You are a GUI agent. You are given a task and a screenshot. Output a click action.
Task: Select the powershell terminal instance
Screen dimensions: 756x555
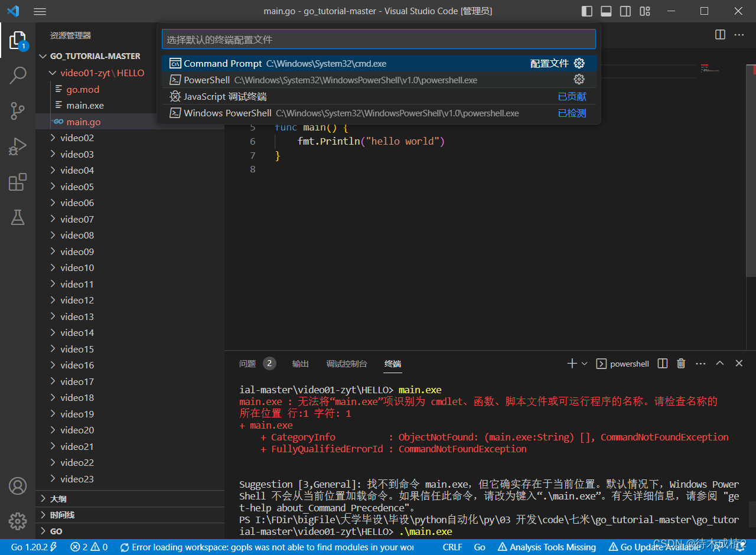coord(623,364)
